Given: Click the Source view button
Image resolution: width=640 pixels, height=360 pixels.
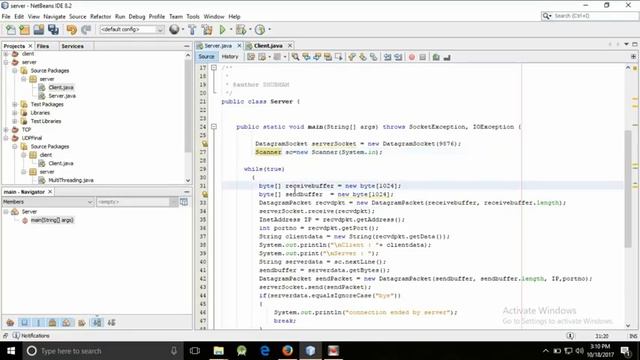Looking at the screenshot, I should pos(207,57).
